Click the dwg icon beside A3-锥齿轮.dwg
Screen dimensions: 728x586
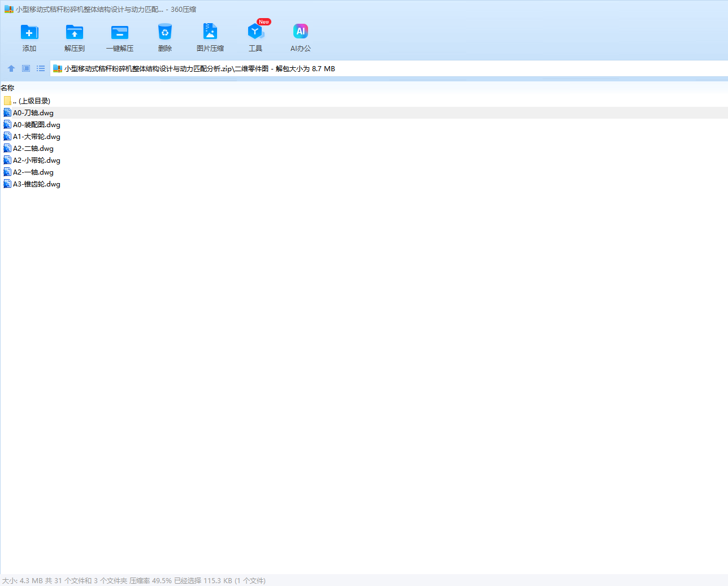(7, 184)
